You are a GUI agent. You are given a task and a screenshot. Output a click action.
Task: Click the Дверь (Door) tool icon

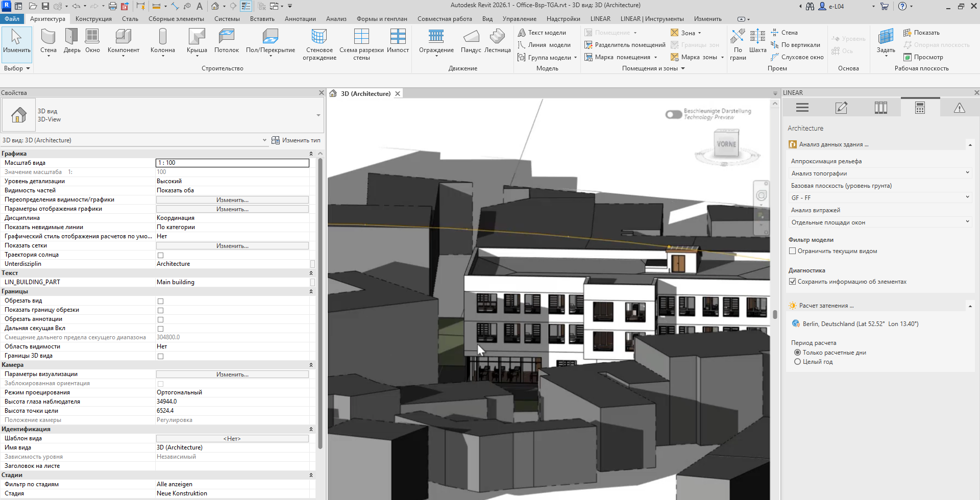tap(71, 37)
